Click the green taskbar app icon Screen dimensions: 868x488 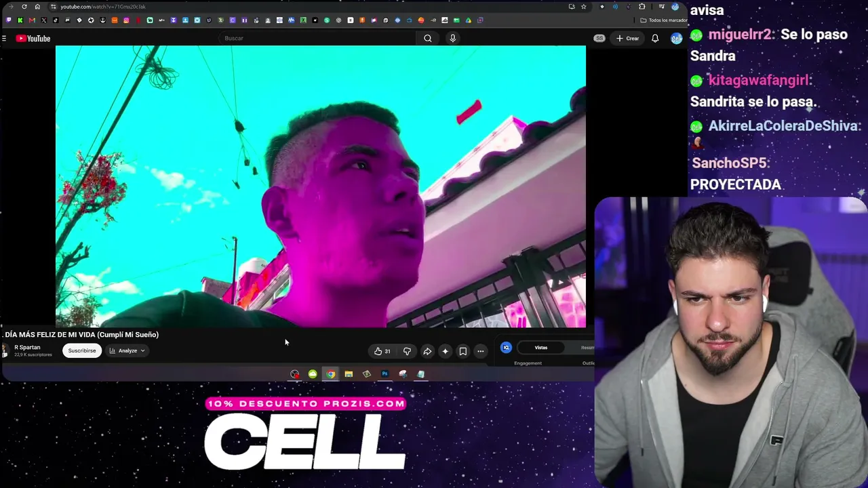point(313,374)
